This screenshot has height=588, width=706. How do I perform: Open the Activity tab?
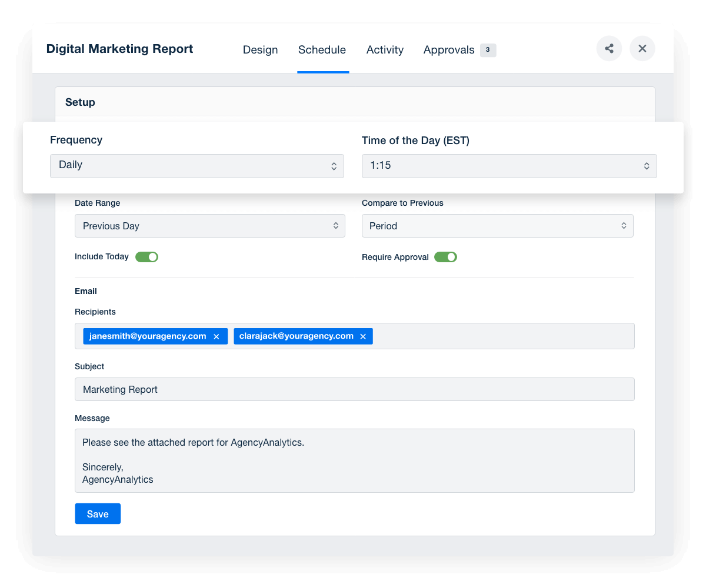coord(385,50)
